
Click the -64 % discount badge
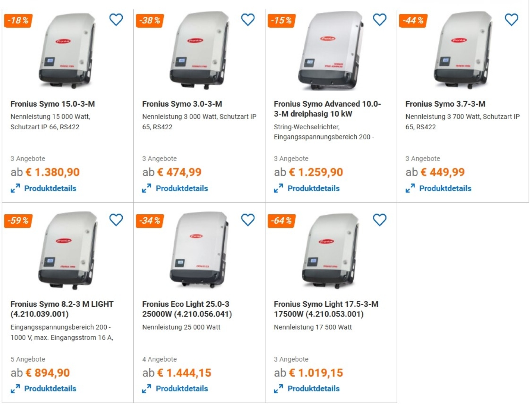pos(281,221)
